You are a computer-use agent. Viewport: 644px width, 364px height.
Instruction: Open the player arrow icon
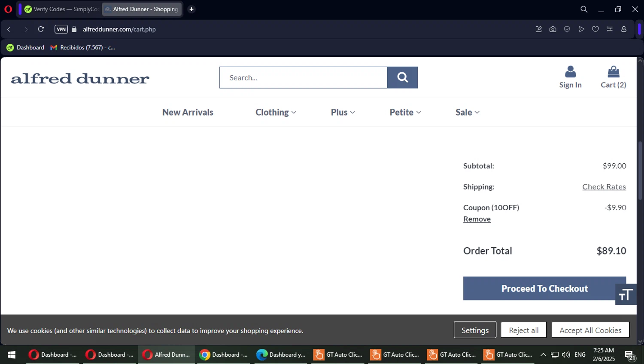coord(581,29)
